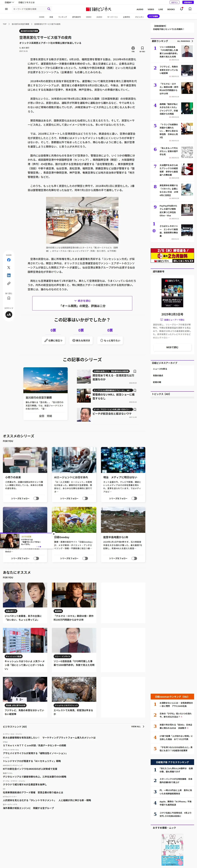Open ALL RANKINGS chevron link
This screenshot has height=868, width=197.
coord(185,41)
